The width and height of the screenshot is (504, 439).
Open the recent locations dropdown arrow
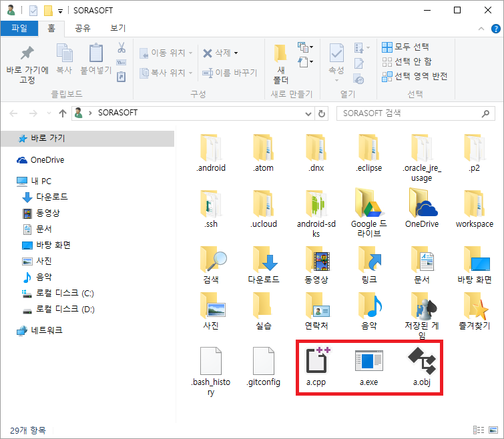pos(49,113)
